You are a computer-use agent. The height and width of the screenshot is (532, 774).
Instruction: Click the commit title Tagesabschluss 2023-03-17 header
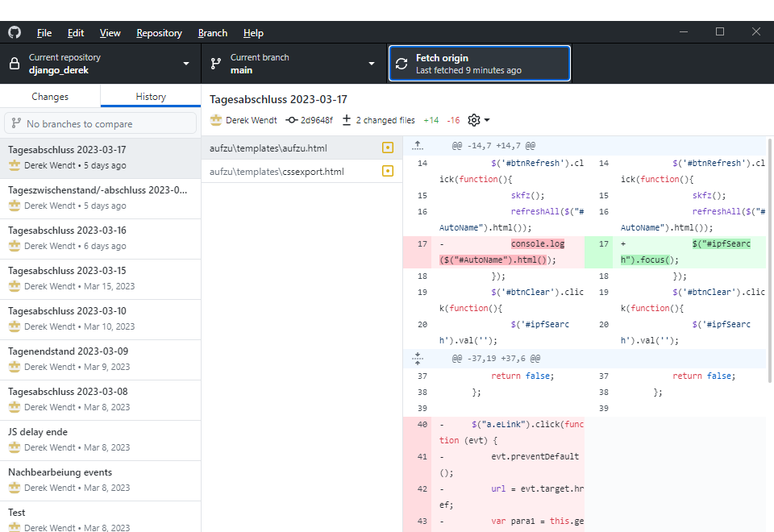click(x=278, y=99)
